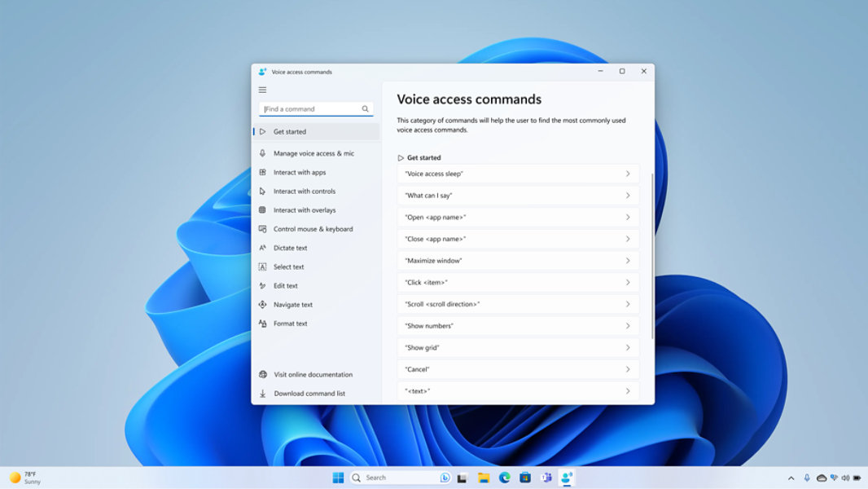This screenshot has width=868, height=489.
Task: Open the Navigate text category
Action: (316, 305)
